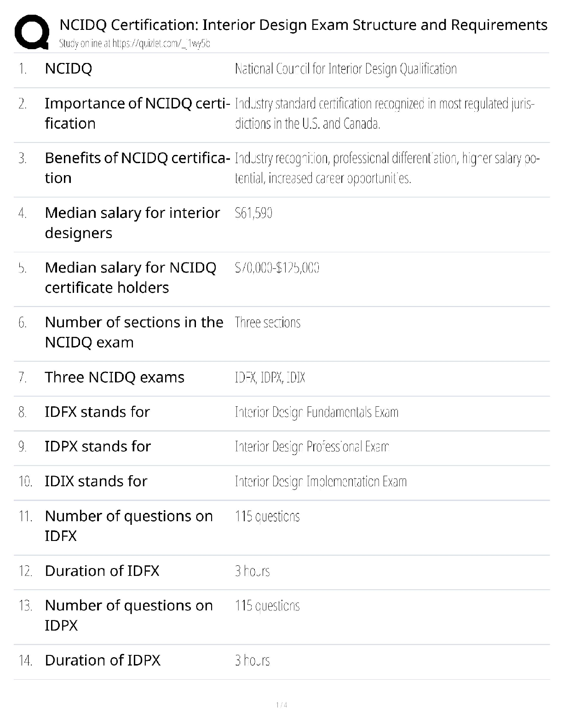
Task: Click the Quizlet Q logo icon
Action: [x=32, y=32]
